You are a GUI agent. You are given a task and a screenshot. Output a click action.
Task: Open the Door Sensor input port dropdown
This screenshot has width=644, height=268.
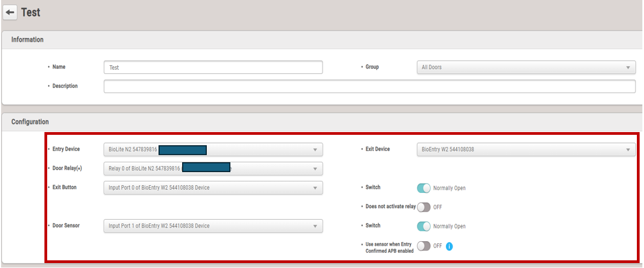click(213, 226)
